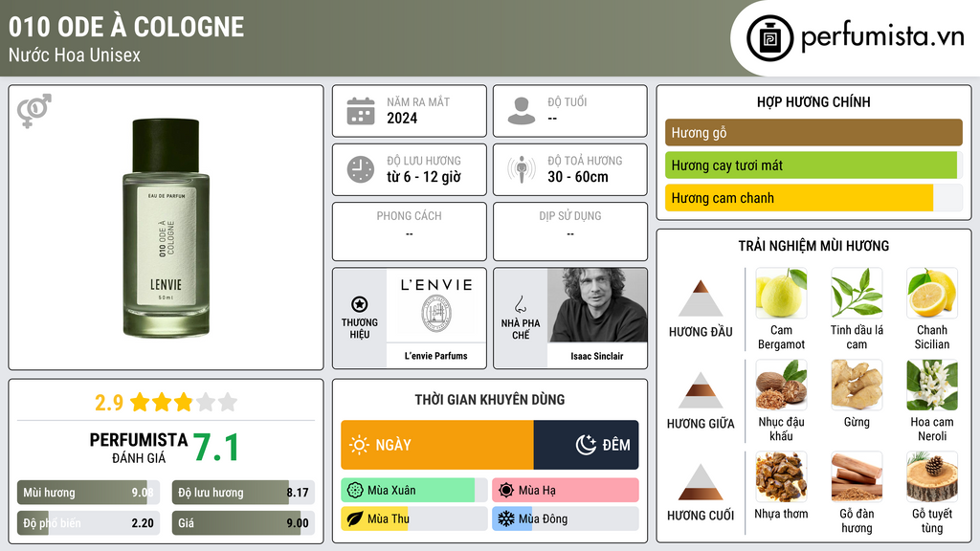Image resolution: width=980 pixels, height=551 pixels.
Task: Click the perfume bottle product image
Action: point(166,228)
